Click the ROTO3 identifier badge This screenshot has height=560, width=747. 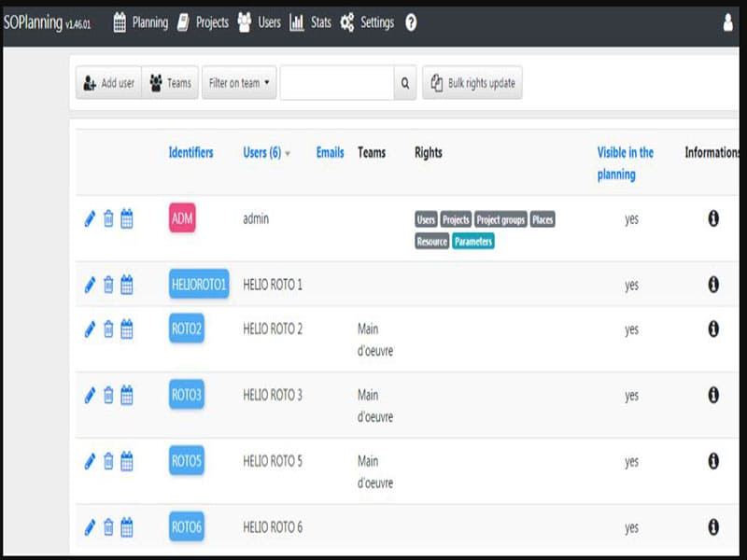point(186,395)
